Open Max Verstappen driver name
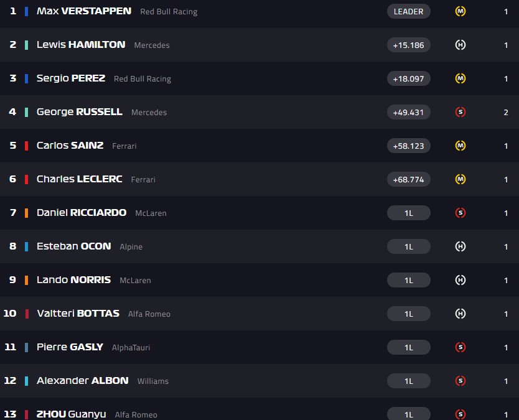519x420 pixels. click(x=84, y=11)
